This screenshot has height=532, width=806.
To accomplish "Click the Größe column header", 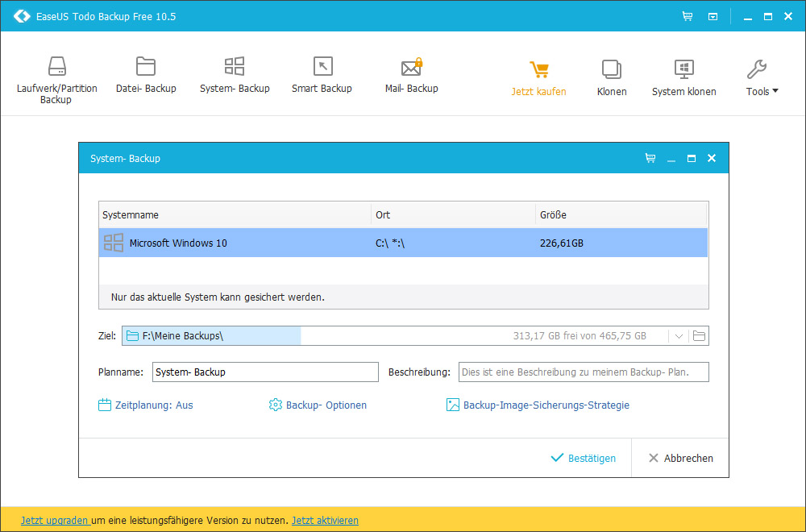I will click(621, 215).
